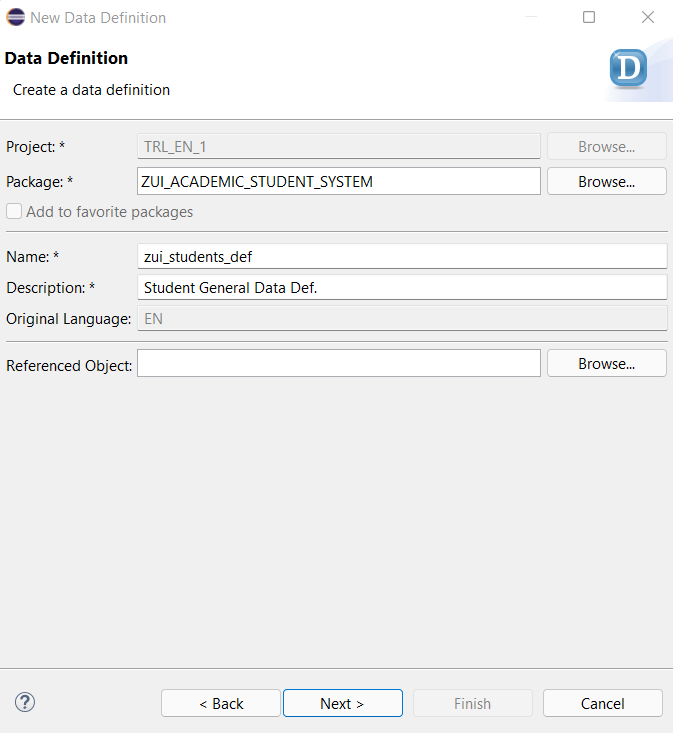Screen dimensions: 673x733
Task: Click the Original Language field showing EN
Action: coord(402,318)
